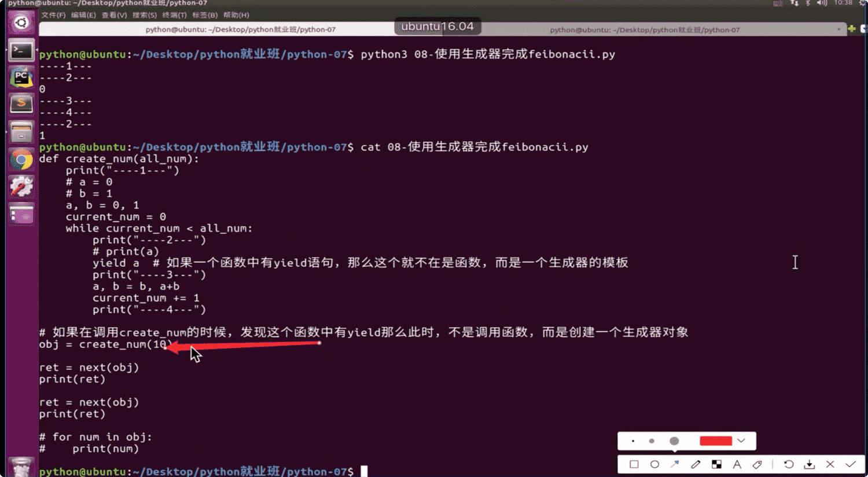The image size is (868, 477).
Task: Choose the smallest stroke size dot
Action: [x=633, y=441]
